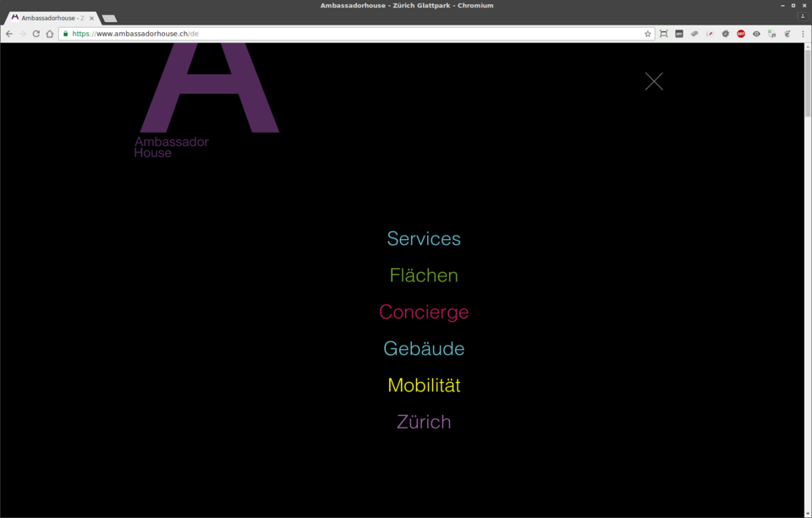Select the Ambassadorhouse browser tab

[x=51, y=18]
